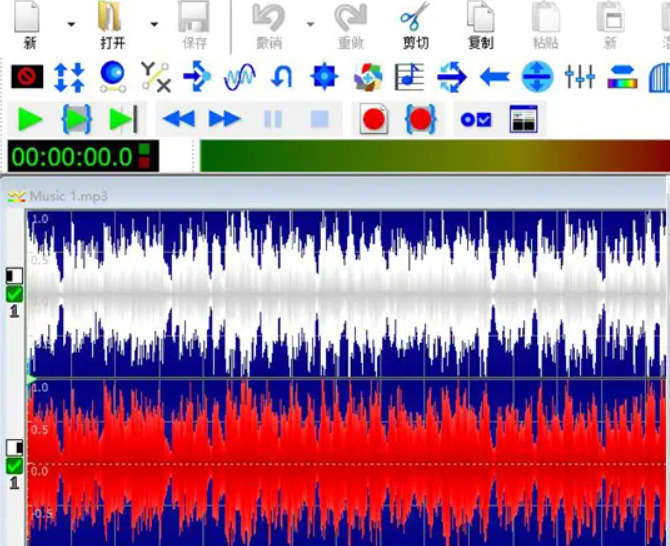Click the stop button

click(320, 119)
